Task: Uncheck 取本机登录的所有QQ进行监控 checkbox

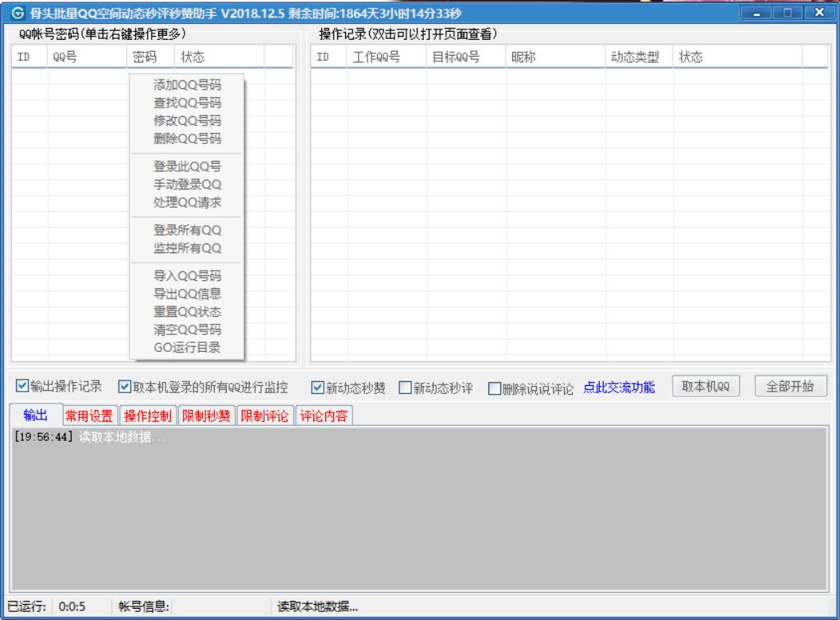Action: pyautogui.click(x=124, y=387)
